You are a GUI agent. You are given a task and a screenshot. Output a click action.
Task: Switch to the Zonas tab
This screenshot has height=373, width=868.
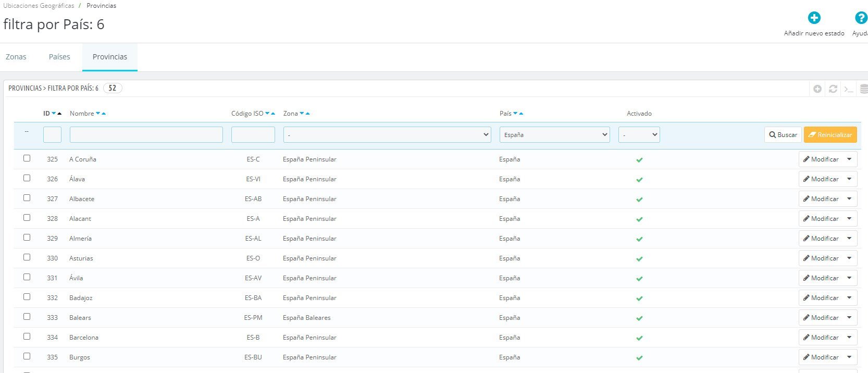tap(16, 57)
